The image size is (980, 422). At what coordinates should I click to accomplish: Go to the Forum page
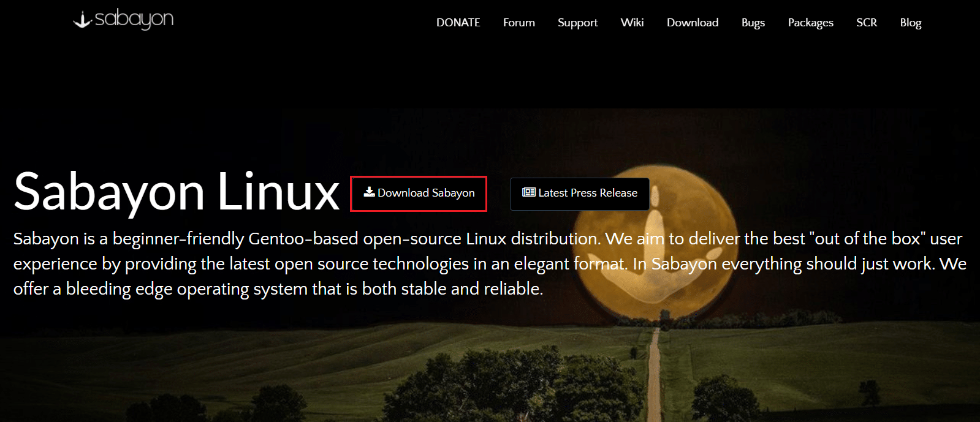click(x=518, y=23)
